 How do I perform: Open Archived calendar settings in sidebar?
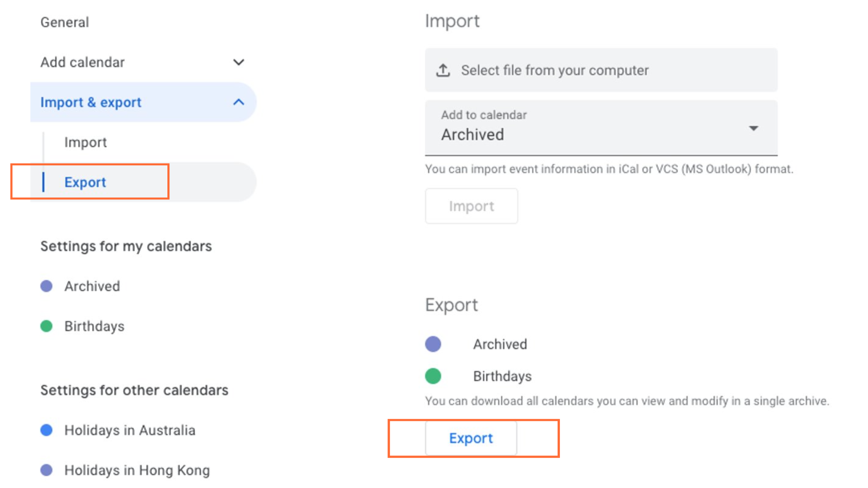(92, 286)
